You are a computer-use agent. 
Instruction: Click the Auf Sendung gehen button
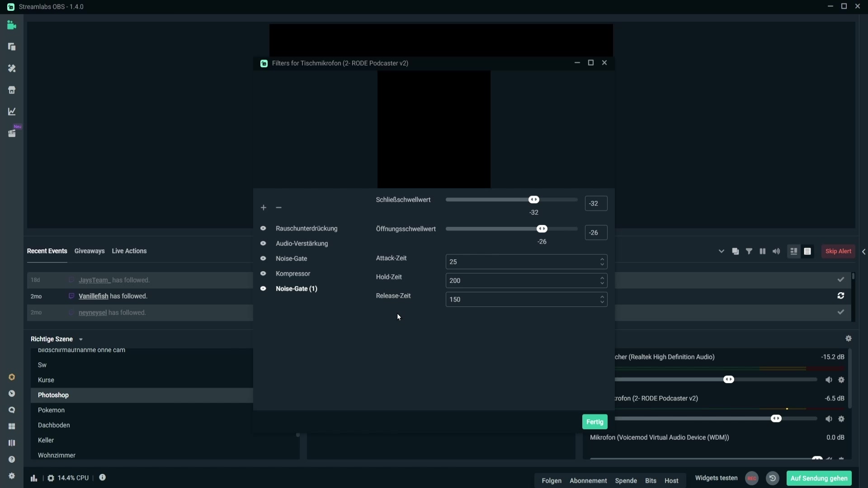point(819,478)
